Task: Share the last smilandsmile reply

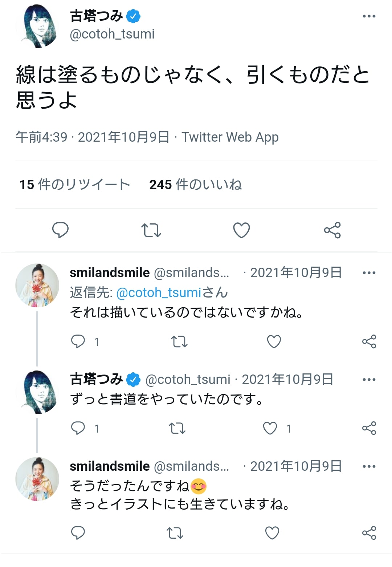Action: click(369, 533)
